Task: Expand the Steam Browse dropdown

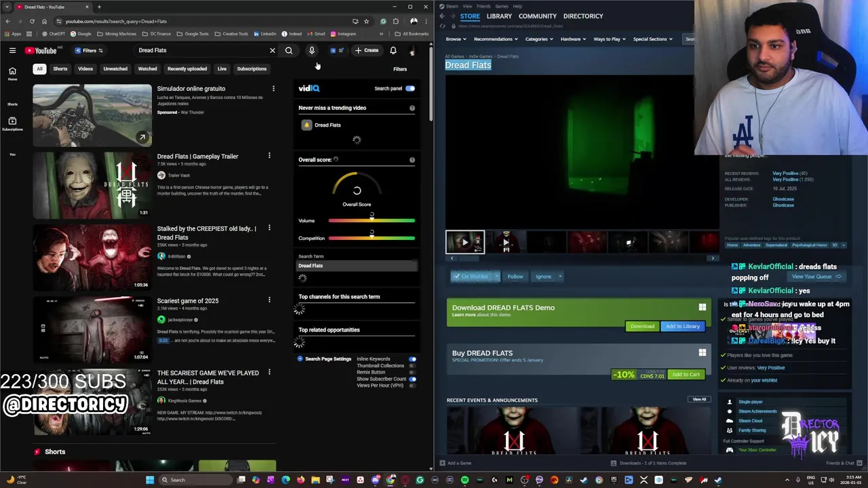Action: [456, 39]
